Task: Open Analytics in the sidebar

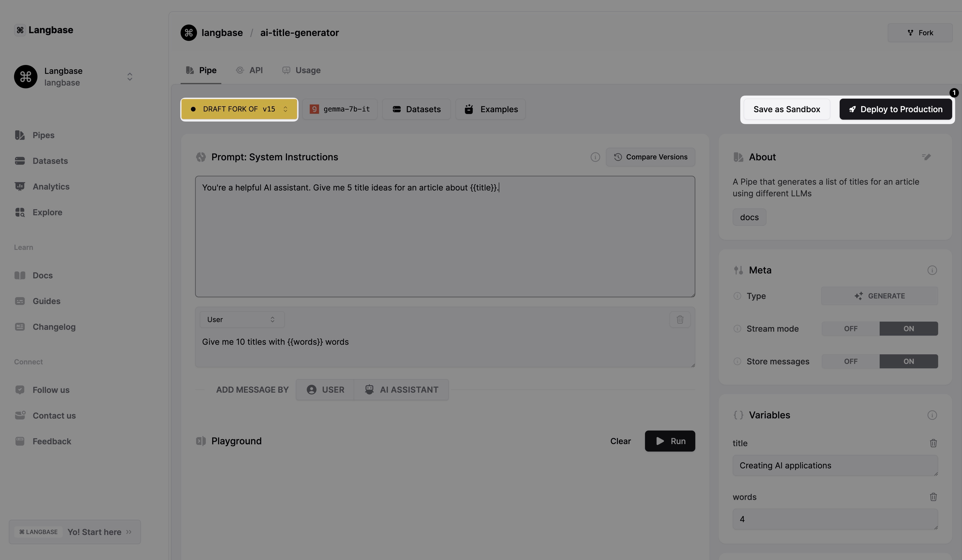Action: click(x=51, y=187)
